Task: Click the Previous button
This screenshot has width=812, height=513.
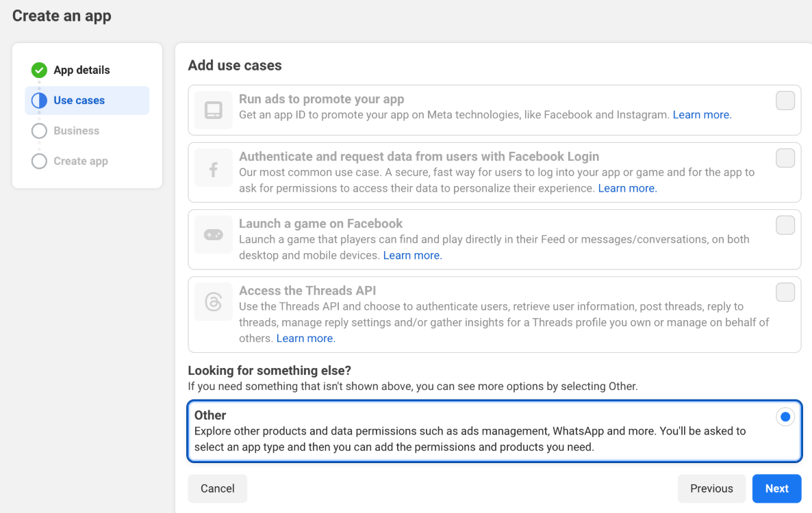Action: coord(711,488)
